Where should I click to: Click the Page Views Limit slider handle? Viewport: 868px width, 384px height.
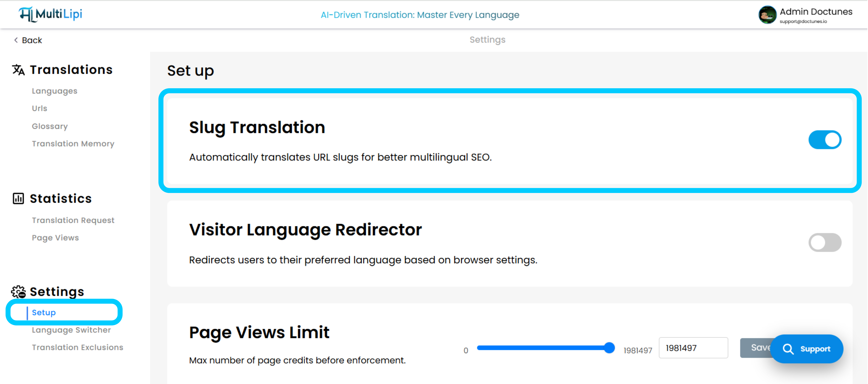coord(609,348)
